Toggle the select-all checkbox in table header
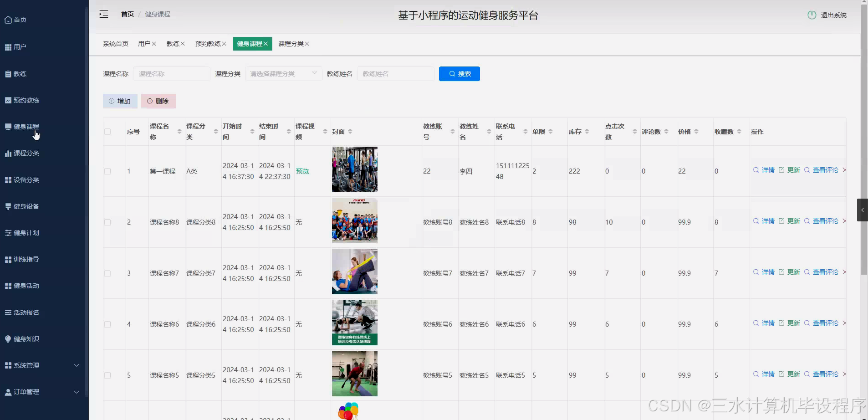 (x=107, y=132)
